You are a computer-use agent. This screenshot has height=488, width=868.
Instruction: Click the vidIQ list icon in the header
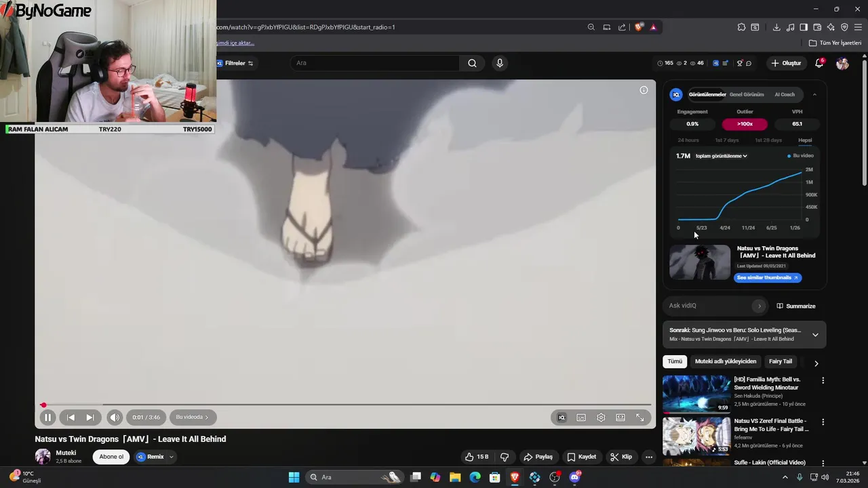[725, 63]
